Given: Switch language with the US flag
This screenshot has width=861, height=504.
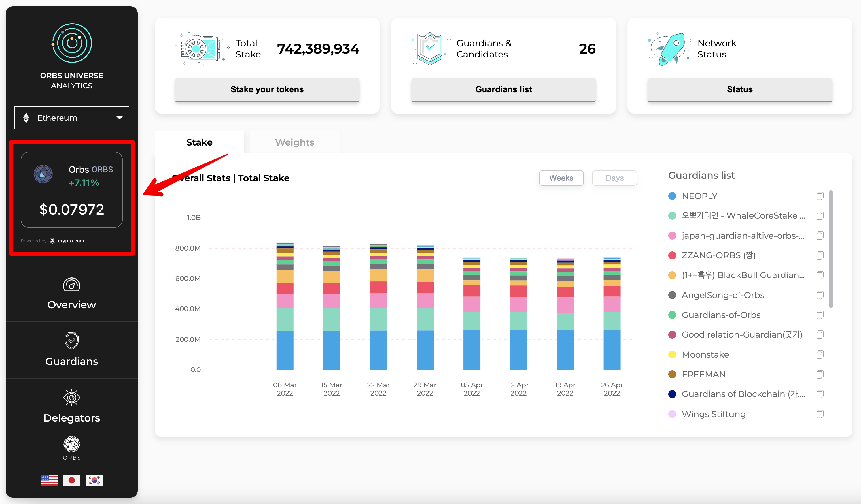Looking at the screenshot, I should (x=49, y=480).
